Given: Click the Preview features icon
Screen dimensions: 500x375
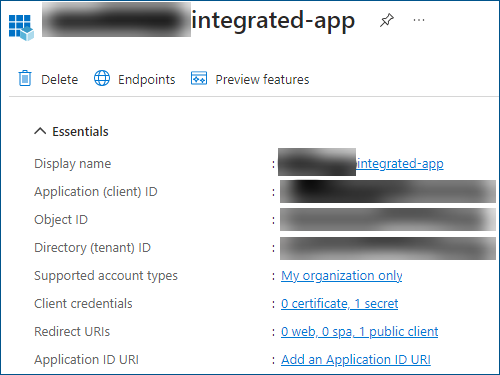Looking at the screenshot, I should pyautogui.click(x=199, y=78).
